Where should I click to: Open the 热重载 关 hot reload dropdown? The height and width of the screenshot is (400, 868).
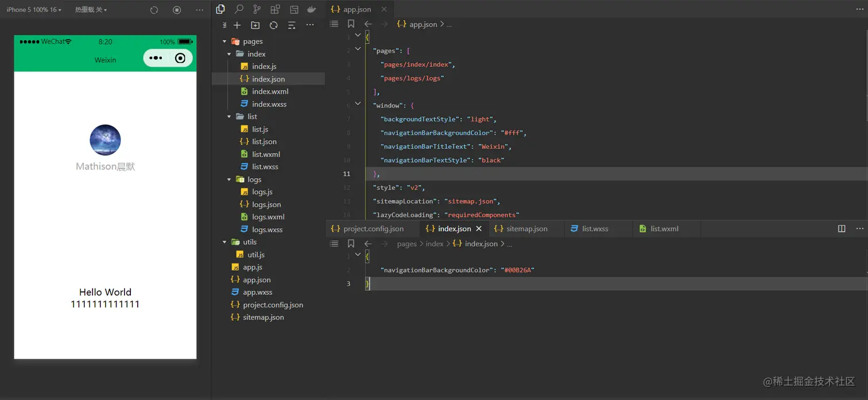tap(91, 10)
